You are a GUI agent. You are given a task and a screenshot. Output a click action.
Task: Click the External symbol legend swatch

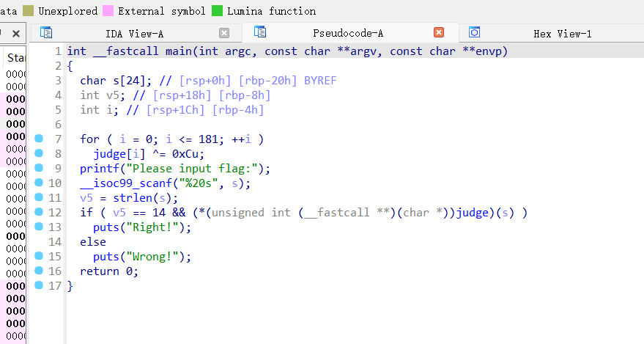pyautogui.click(x=108, y=11)
